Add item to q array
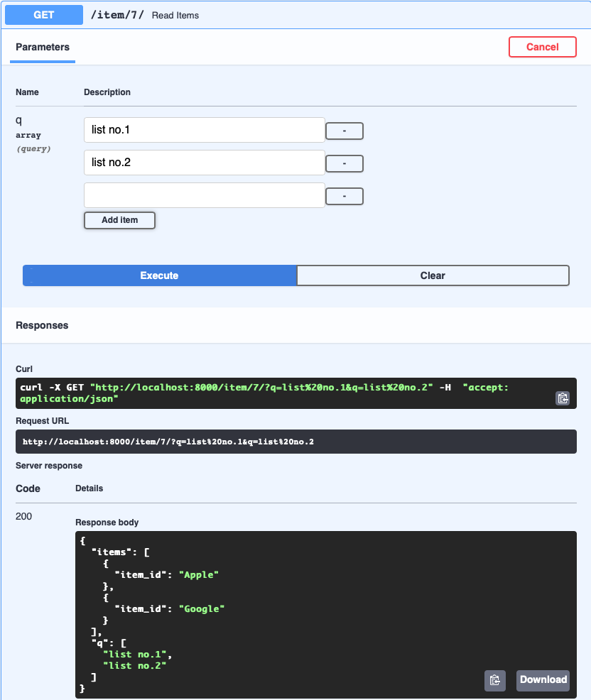The height and width of the screenshot is (700, 591). pos(120,220)
